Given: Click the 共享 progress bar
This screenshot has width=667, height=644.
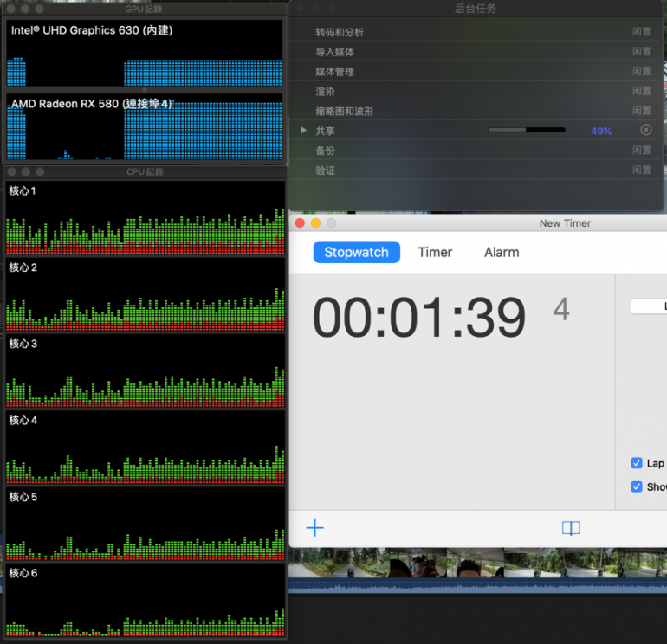Looking at the screenshot, I should (527, 131).
